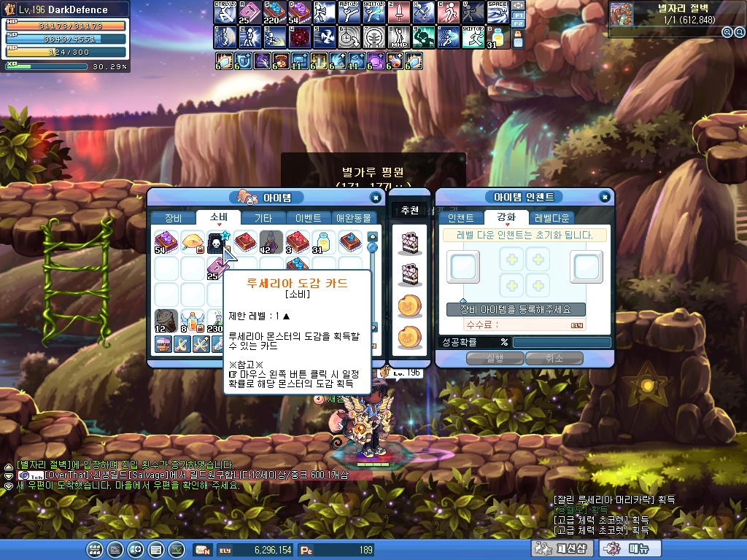
Task: Zoom in the minimap with plus magnifier
Action: (x=727, y=32)
